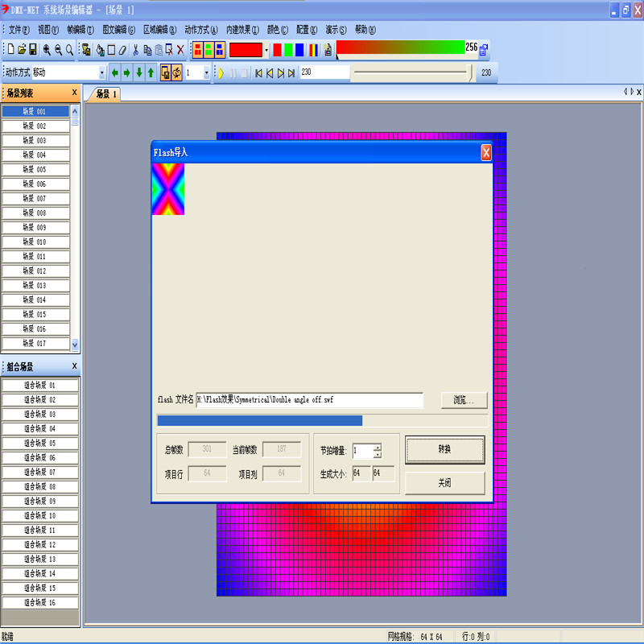This screenshot has width=644, height=644.
Task: Expand the red color picker dropdown arrow
Action: [266, 50]
